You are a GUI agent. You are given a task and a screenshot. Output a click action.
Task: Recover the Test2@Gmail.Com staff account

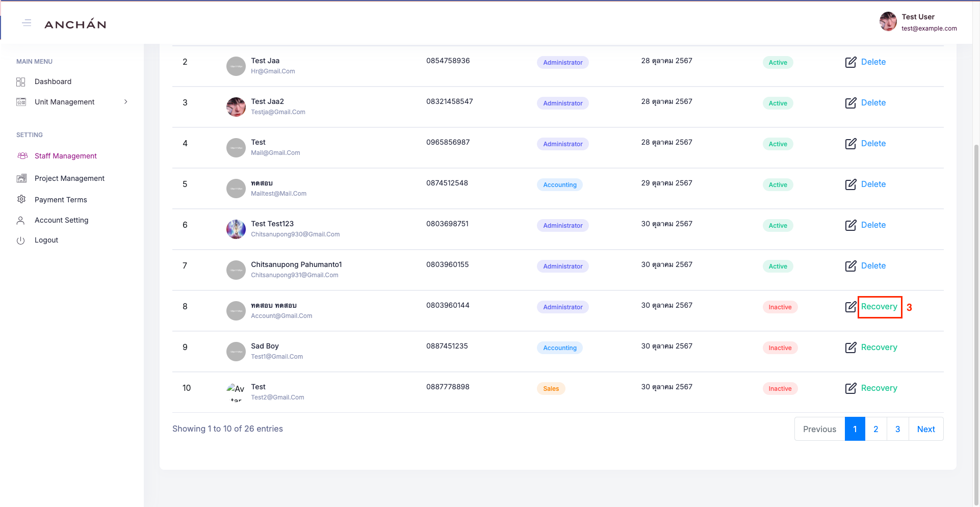click(x=879, y=388)
